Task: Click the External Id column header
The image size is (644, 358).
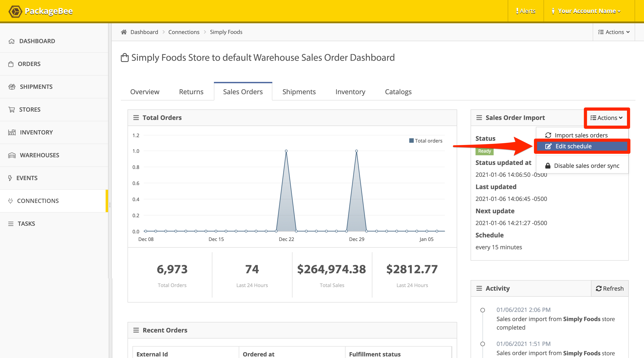Action: coord(152,354)
